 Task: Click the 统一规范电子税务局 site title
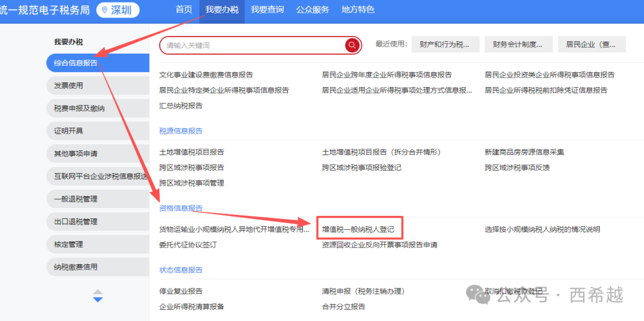click(x=45, y=10)
